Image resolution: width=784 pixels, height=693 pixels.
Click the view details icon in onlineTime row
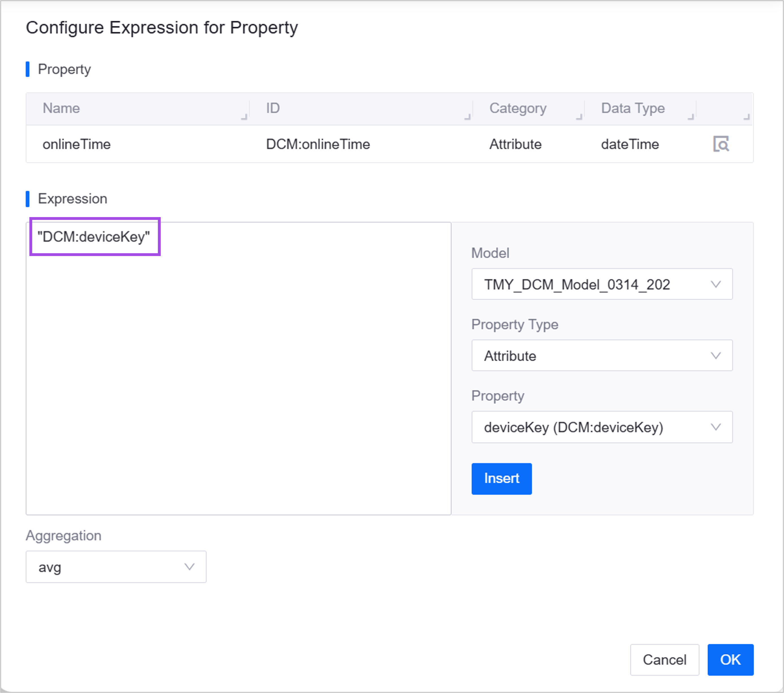pyautogui.click(x=721, y=144)
